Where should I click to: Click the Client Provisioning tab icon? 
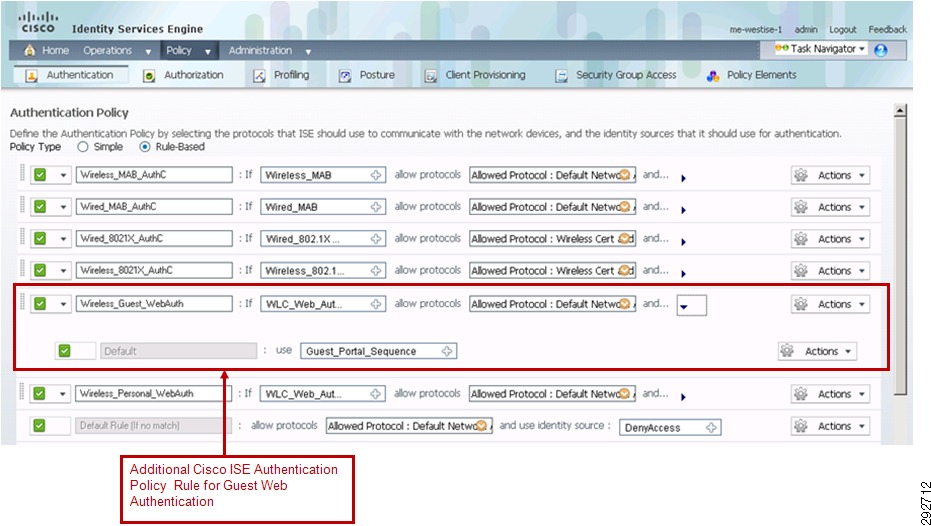[x=430, y=76]
